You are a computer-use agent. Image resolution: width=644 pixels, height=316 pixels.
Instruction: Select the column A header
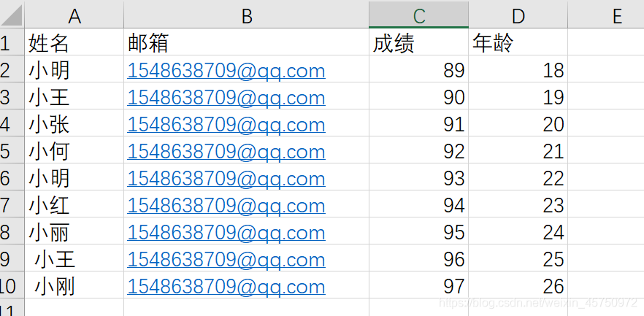click(74, 15)
